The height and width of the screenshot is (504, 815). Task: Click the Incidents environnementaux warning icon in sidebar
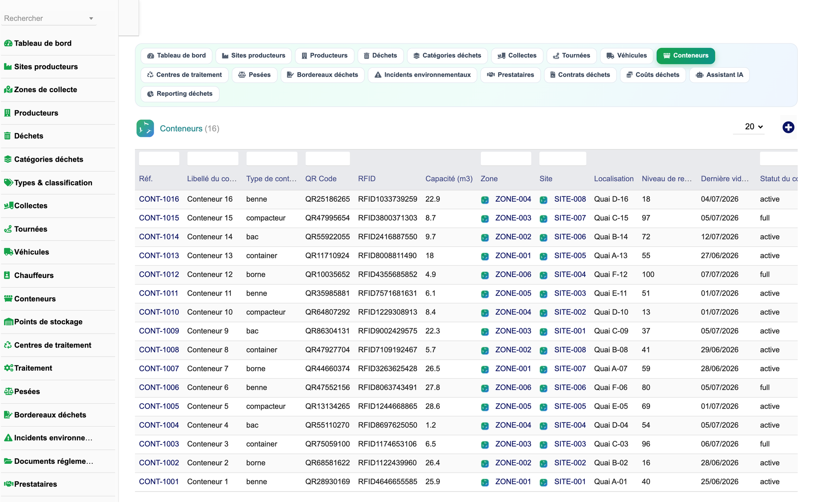(x=8, y=438)
